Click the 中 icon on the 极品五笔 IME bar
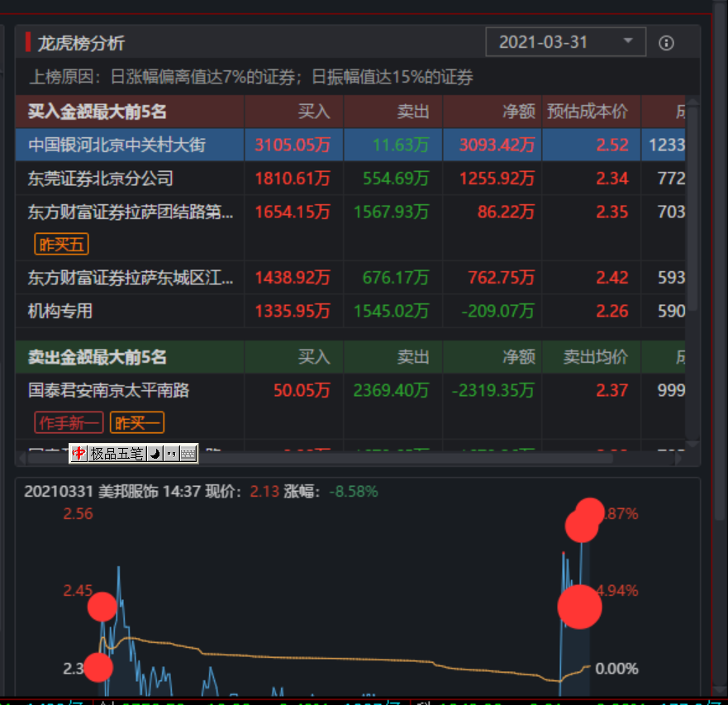The width and height of the screenshot is (728, 705). (x=79, y=453)
